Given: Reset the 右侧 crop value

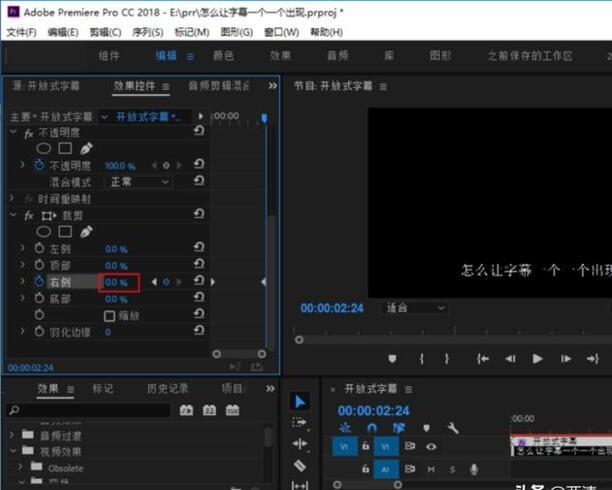Looking at the screenshot, I should coord(199,280).
